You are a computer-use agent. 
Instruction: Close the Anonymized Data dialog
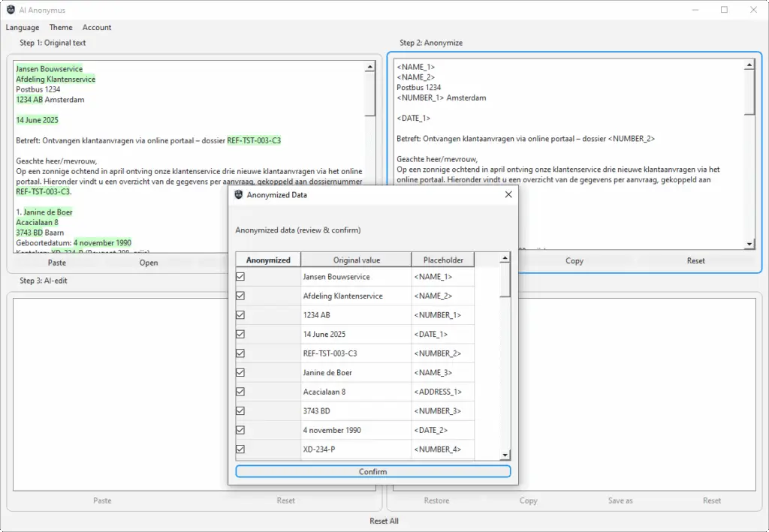508,194
